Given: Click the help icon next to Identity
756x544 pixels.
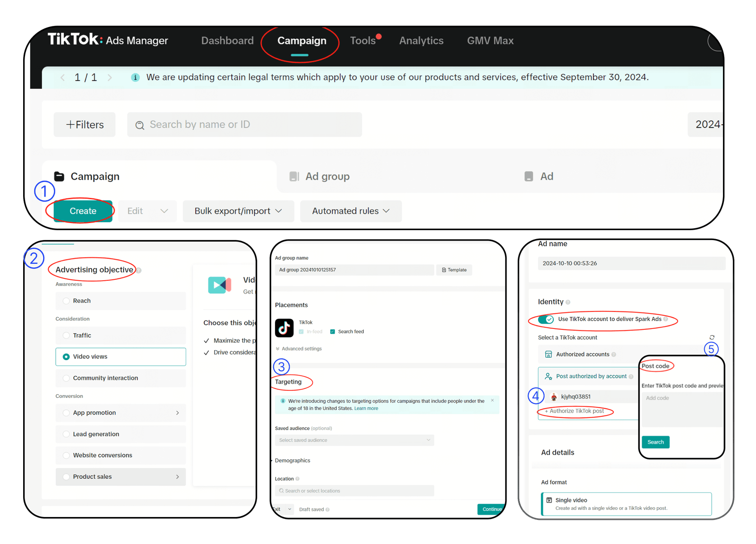Looking at the screenshot, I should pyautogui.click(x=568, y=302).
